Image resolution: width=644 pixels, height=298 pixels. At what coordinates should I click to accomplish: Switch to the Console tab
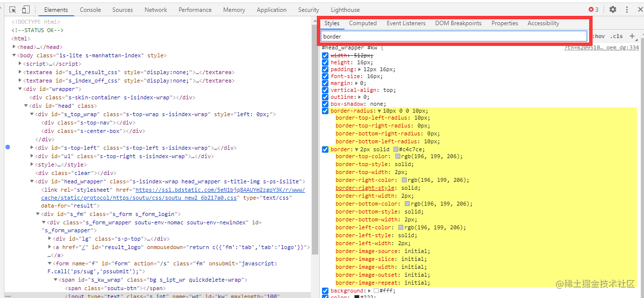(90, 9)
